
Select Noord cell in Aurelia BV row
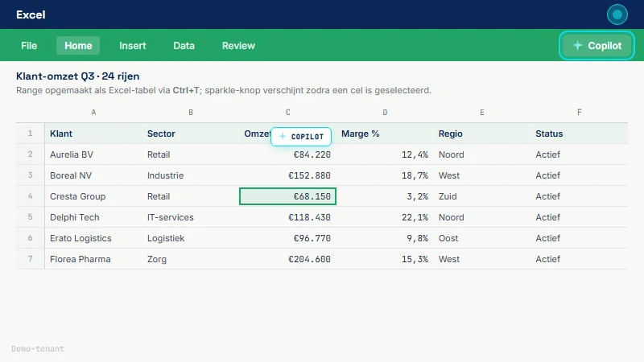482,154
